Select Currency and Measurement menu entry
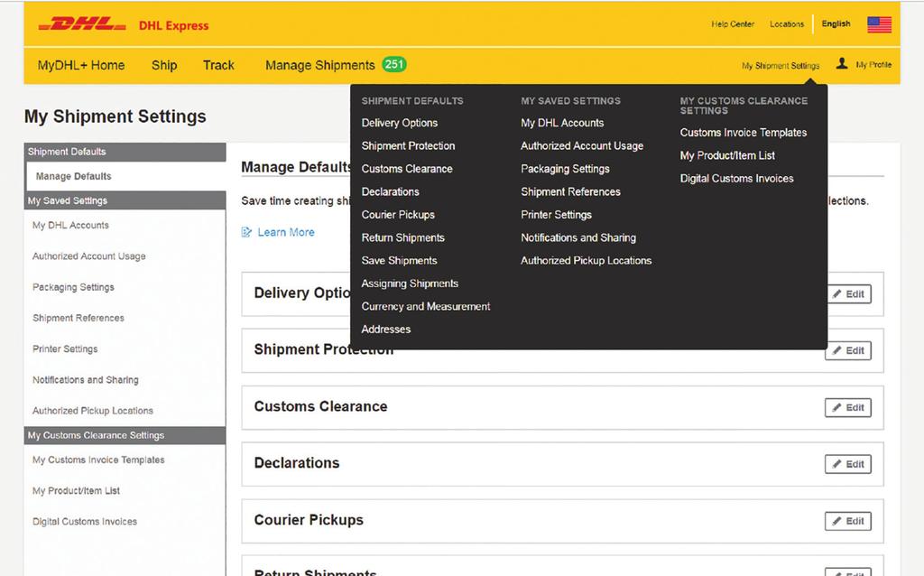Image resolution: width=924 pixels, height=576 pixels. click(426, 307)
